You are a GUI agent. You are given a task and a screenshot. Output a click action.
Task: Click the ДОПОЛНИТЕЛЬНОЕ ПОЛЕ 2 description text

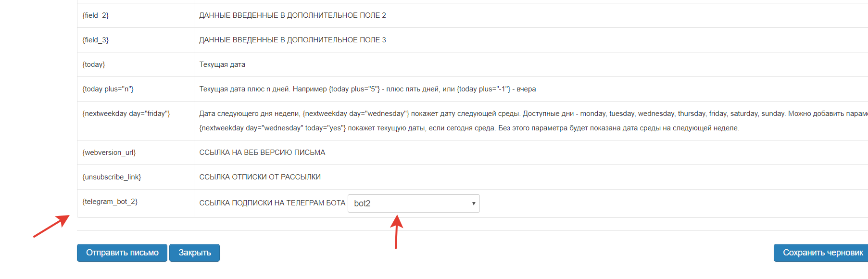[x=292, y=15]
